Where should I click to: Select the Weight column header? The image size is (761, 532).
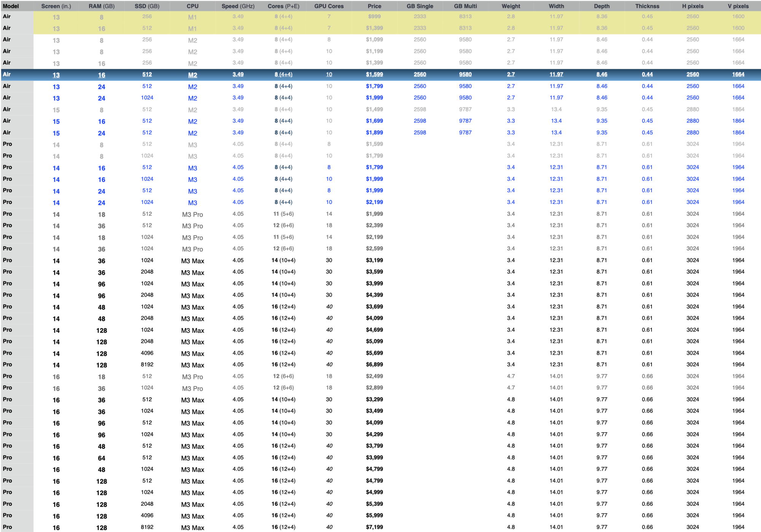click(x=511, y=6)
